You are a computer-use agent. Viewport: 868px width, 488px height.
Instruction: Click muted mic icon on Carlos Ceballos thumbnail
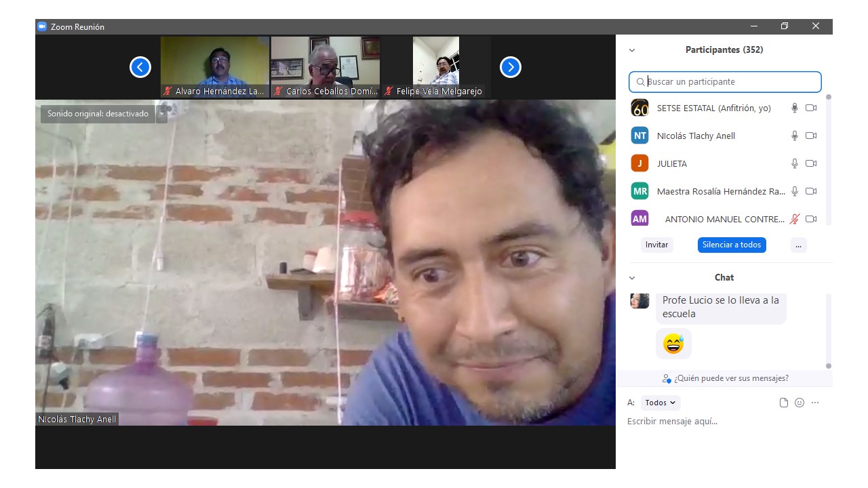coord(278,91)
